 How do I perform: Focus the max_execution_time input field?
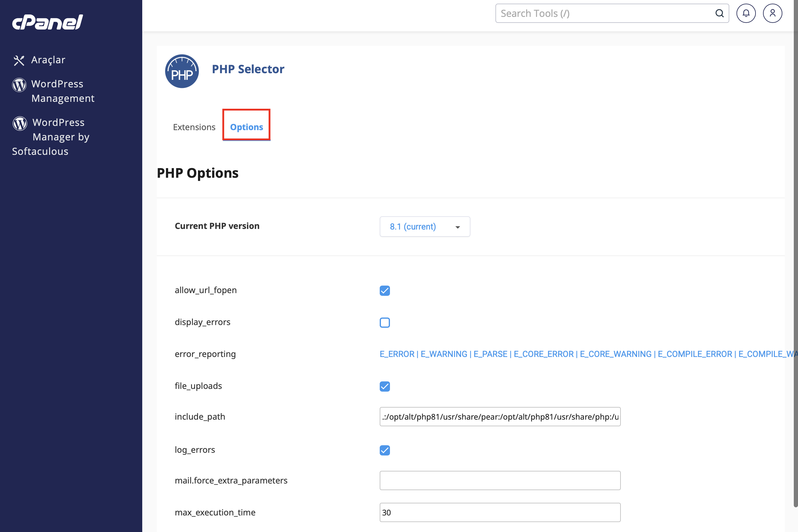click(500, 512)
